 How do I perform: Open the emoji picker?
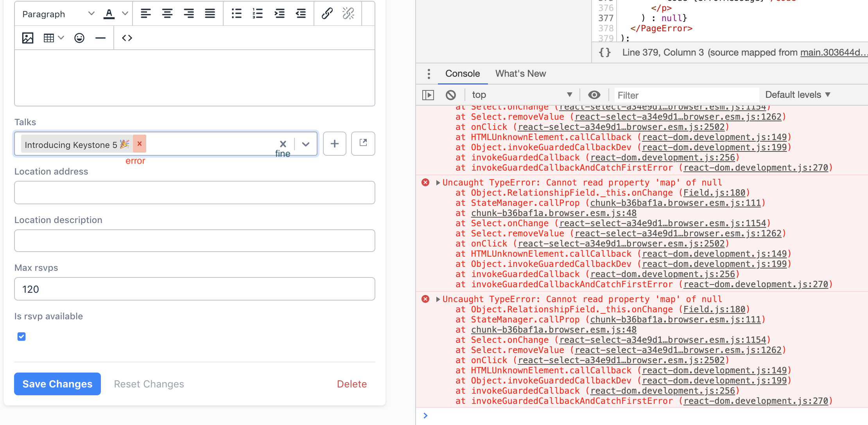pos(79,38)
